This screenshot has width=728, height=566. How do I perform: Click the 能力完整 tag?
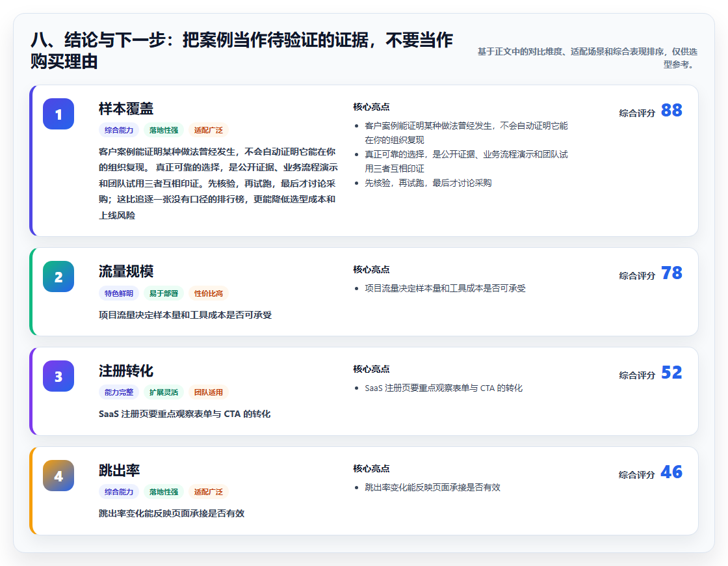(119, 392)
